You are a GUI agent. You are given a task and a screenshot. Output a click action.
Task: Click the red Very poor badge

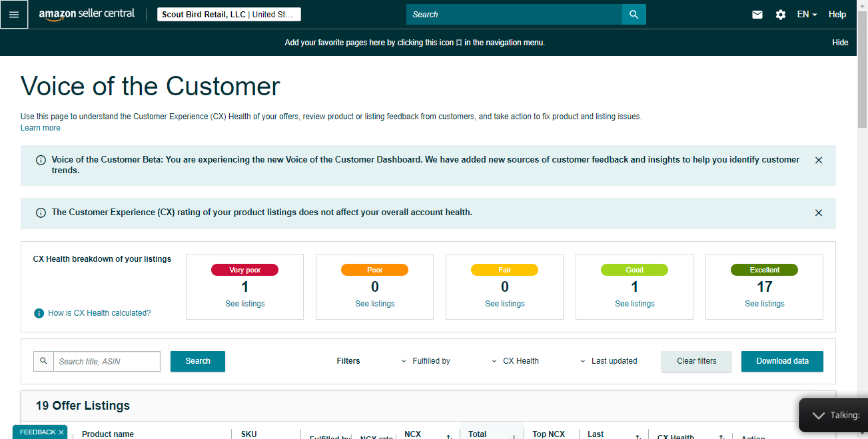point(245,270)
